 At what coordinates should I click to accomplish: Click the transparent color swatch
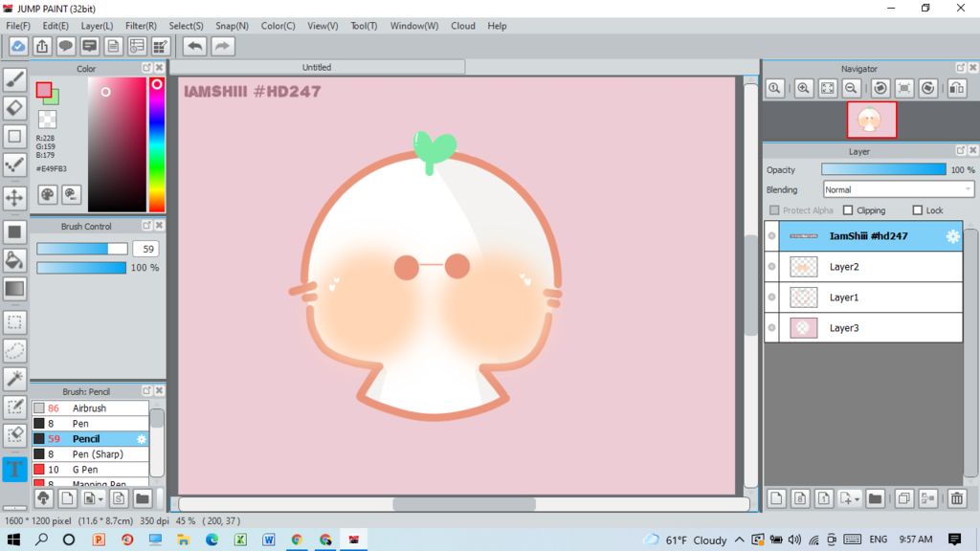48,119
